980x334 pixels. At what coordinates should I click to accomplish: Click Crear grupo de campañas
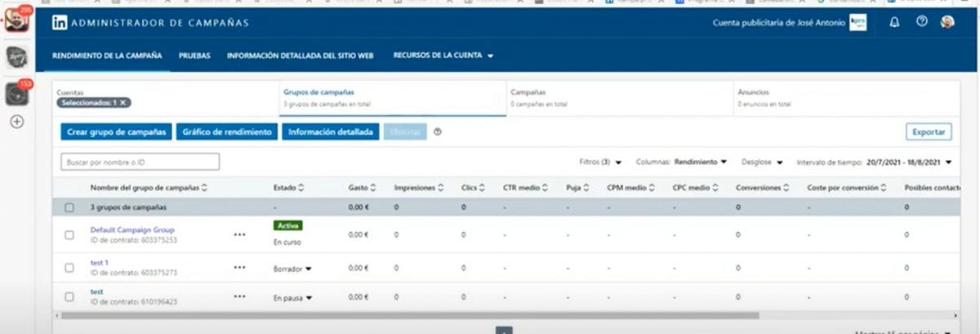(x=116, y=131)
